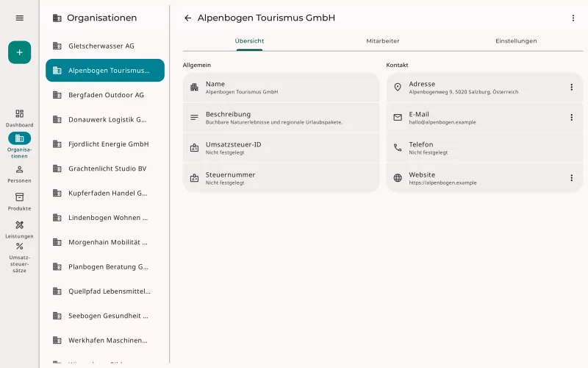
Task: Open Leistungen section
Action: (x=20, y=230)
